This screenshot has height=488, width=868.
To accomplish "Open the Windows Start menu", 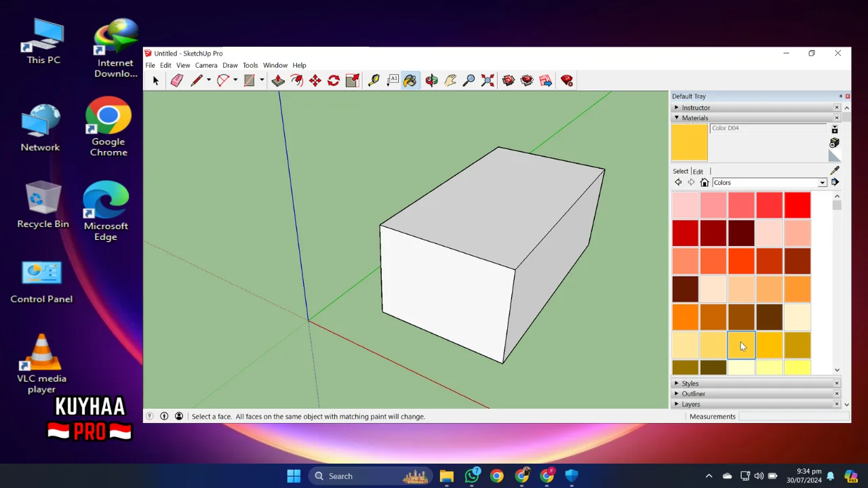I will point(294,476).
